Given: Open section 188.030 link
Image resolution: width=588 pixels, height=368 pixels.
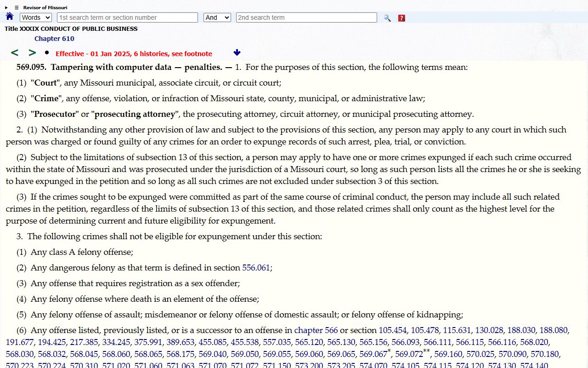Looking at the screenshot, I should coord(521,330).
